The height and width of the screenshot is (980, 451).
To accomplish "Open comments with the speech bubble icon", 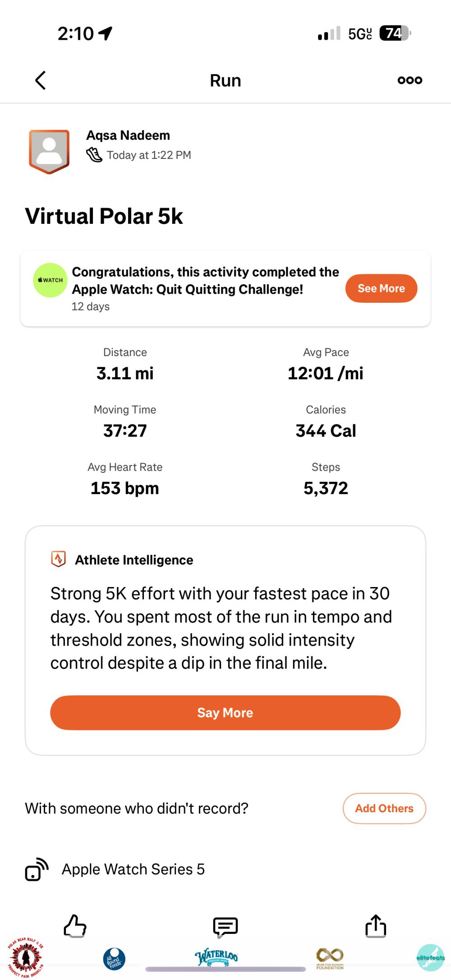I will [x=225, y=926].
